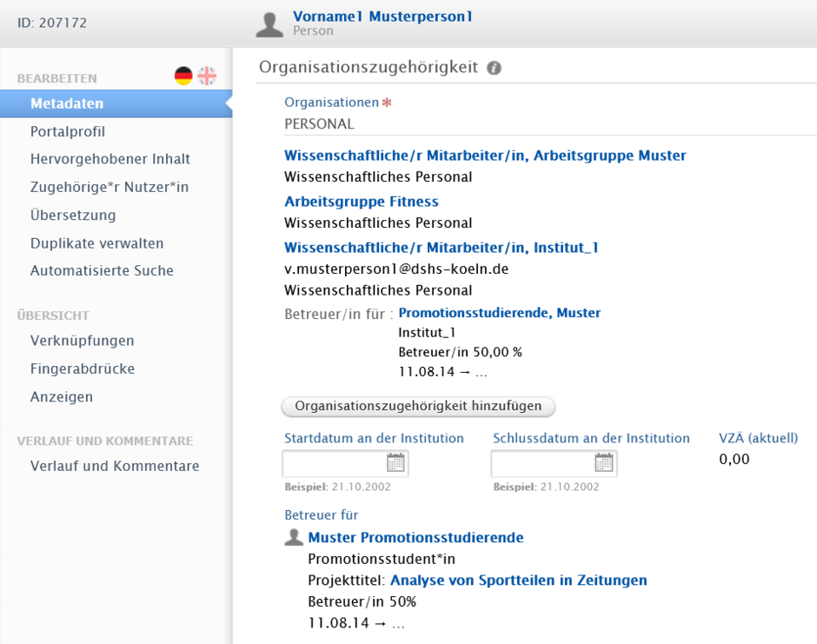Open the Arbeitsgruppe Fitness link
Image resolution: width=817 pixels, height=644 pixels.
tap(361, 202)
